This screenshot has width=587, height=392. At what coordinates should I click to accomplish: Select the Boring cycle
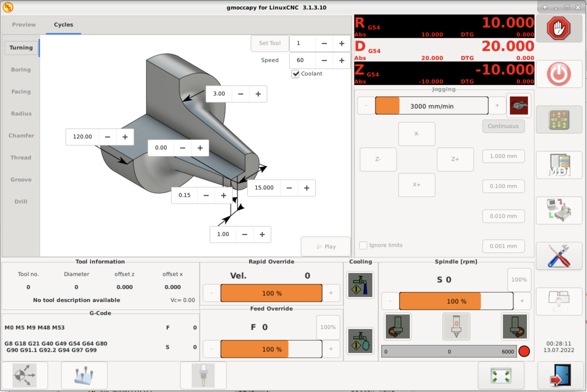pyautogui.click(x=21, y=70)
